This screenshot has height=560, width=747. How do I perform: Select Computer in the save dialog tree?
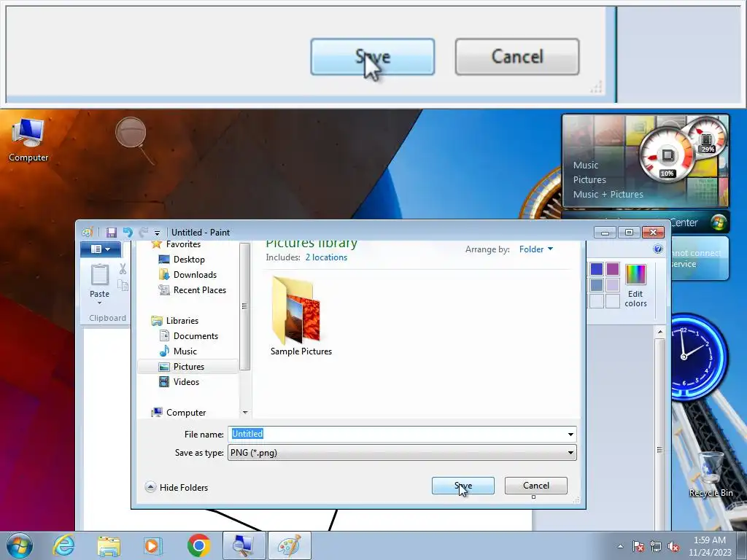[186, 413]
